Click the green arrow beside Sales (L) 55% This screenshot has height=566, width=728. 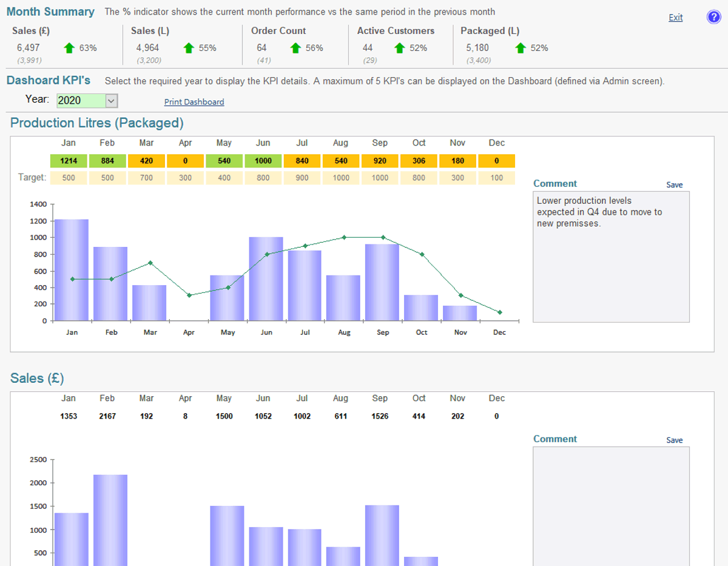pyautogui.click(x=188, y=48)
